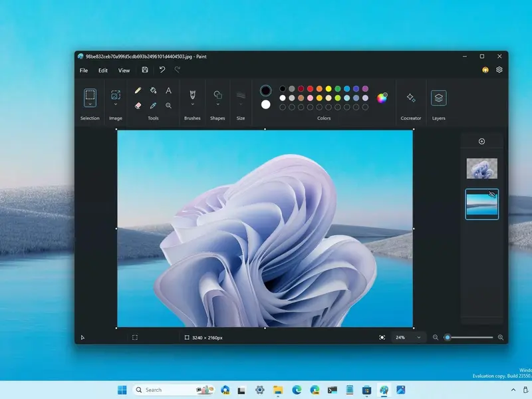Expand the Shapes dropdown arrow
Screen dimensions: 532x399
[x=218, y=104]
